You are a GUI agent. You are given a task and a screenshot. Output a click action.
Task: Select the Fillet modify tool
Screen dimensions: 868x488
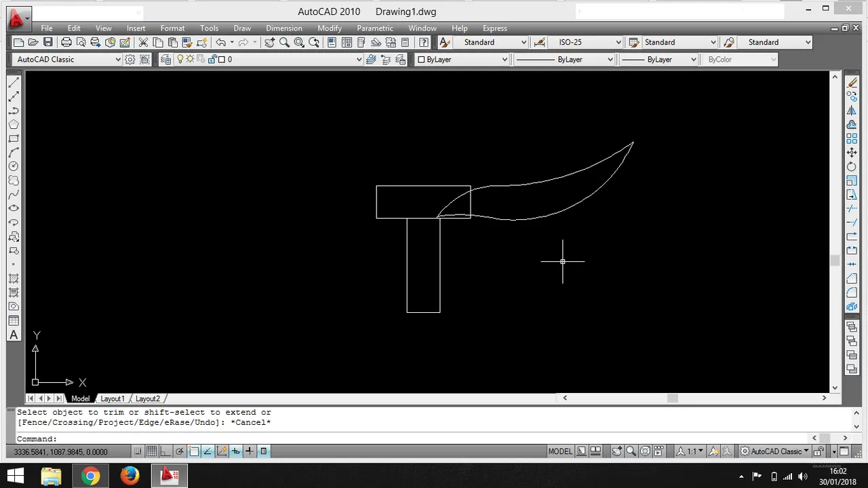(852, 293)
